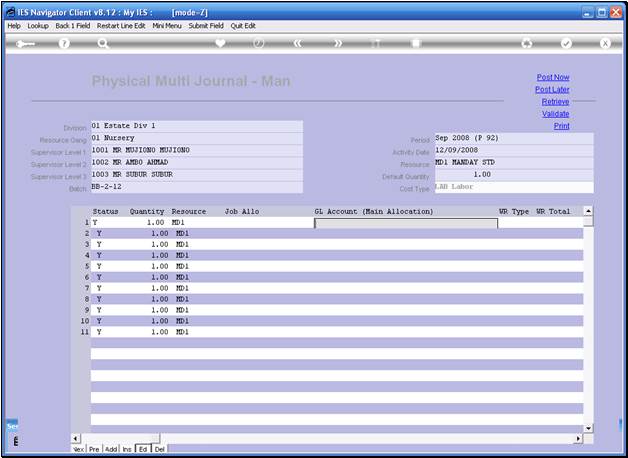Click the grid scroll down arrow

588,428
